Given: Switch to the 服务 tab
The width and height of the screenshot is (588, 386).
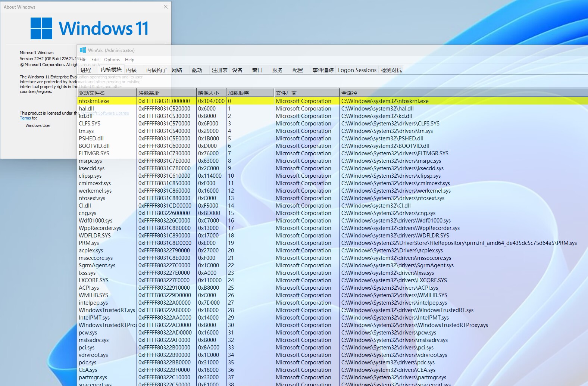Looking at the screenshot, I should click(x=278, y=70).
